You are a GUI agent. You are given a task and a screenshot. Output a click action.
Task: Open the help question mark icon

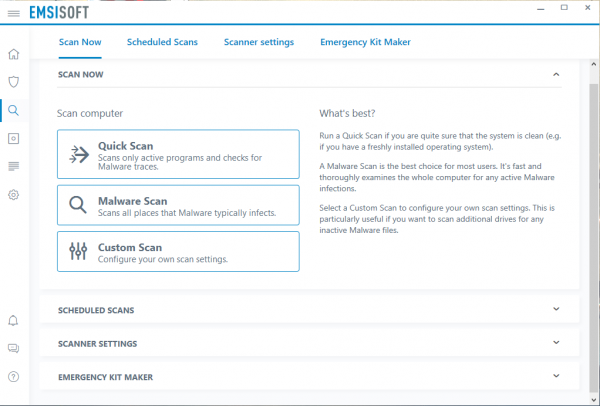pos(13,377)
